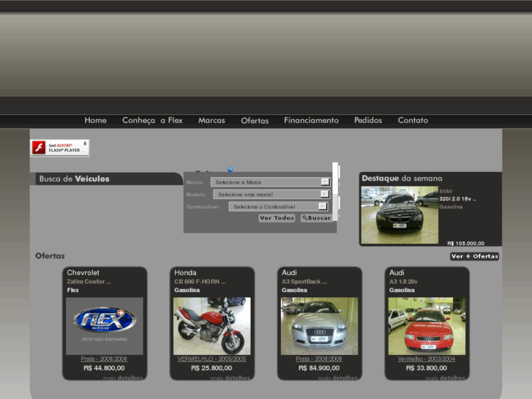This screenshot has height=399, width=532.
Task: Go to Conheça a Flex page
Action: point(152,120)
